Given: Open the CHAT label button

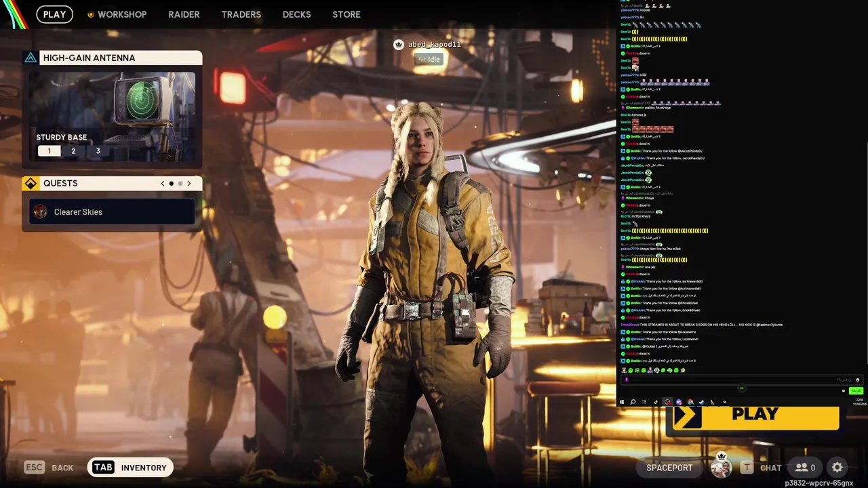Looking at the screenshot, I should coord(771,468).
